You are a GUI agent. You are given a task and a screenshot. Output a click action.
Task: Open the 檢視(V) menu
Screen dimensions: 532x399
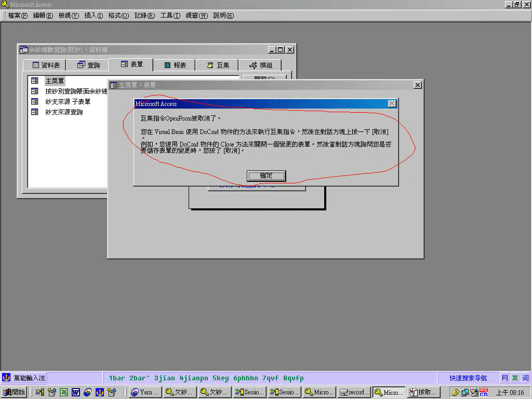tap(69, 16)
